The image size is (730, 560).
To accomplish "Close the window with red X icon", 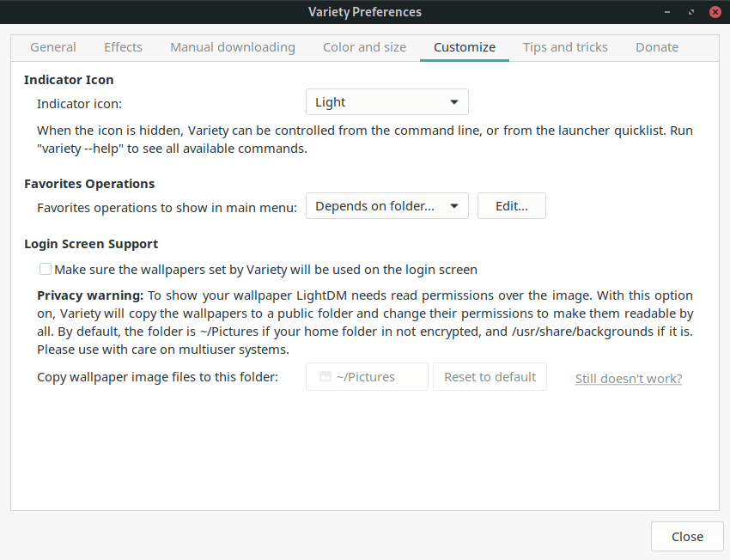I will [715, 12].
